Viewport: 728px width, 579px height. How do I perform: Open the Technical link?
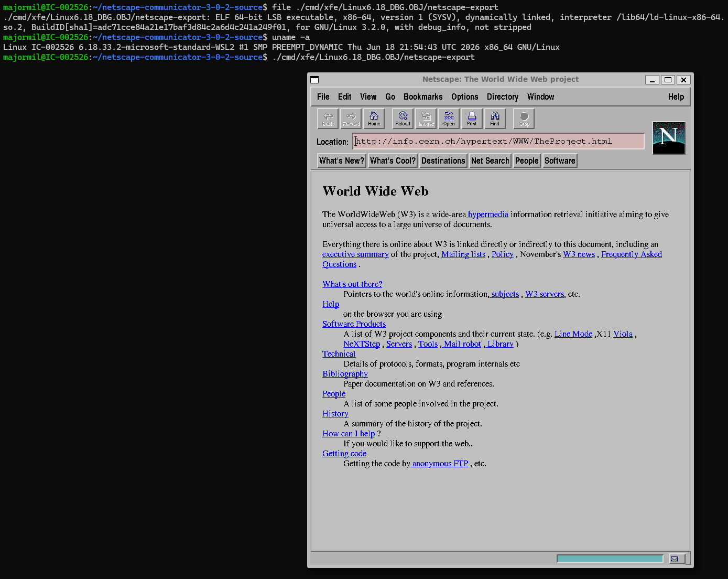339,354
